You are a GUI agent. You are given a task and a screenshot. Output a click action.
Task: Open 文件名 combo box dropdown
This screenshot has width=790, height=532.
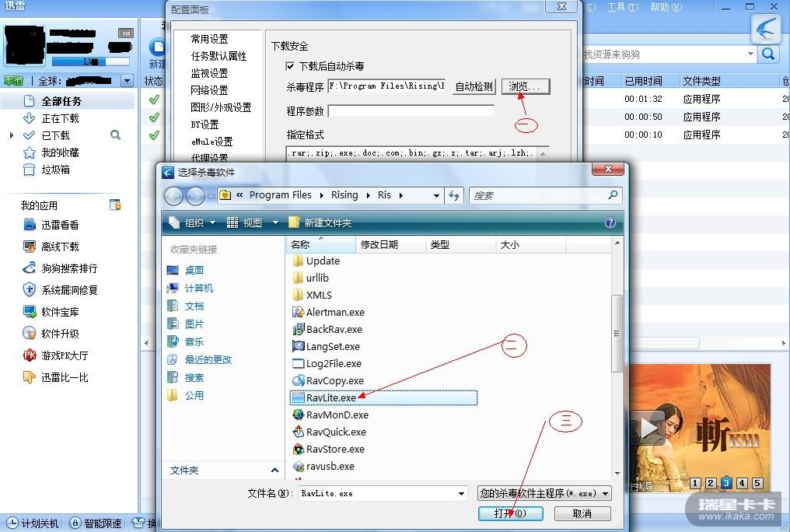(x=461, y=494)
